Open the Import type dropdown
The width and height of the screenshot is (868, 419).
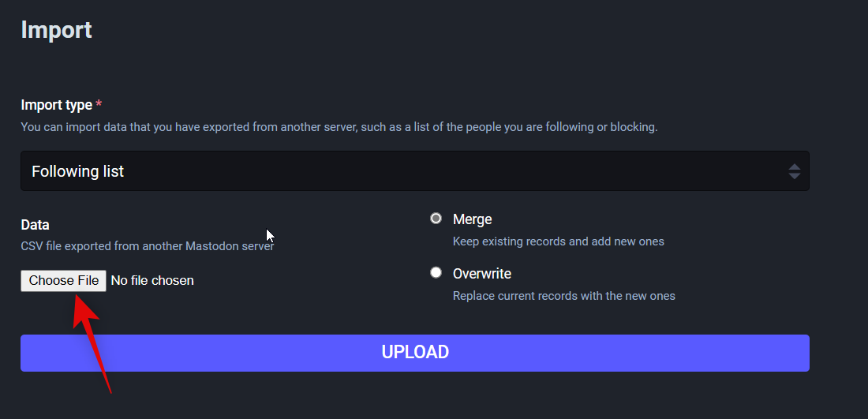tap(414, 171)
